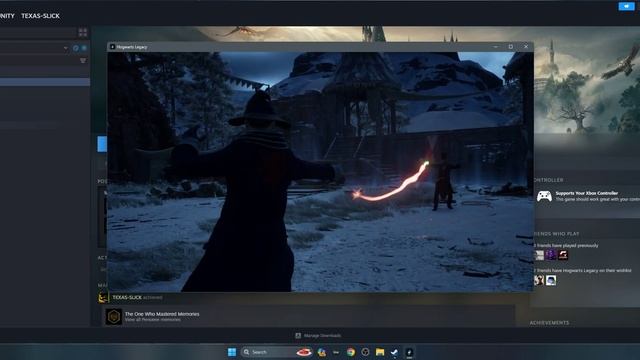The width and height of the screenshot is (640, 360).
Task: Open second friend avatar with game wishlisted
Action: [x=551, y=280]
